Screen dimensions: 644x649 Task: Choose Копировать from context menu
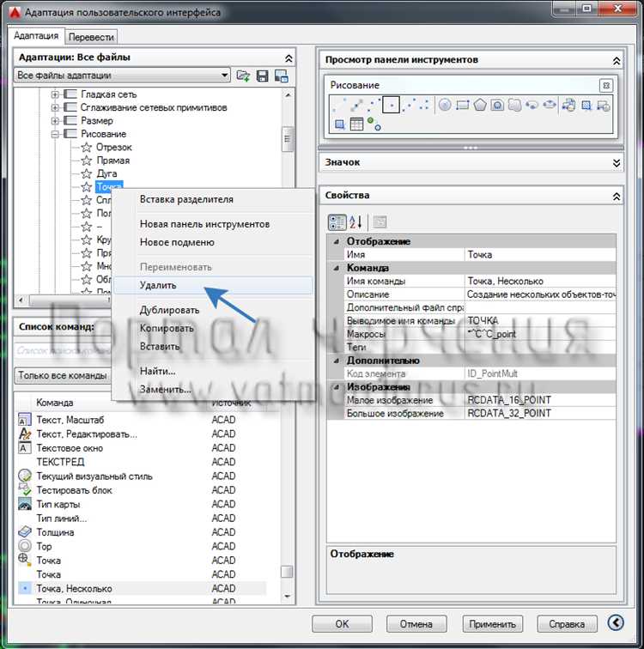coord(213,328)
